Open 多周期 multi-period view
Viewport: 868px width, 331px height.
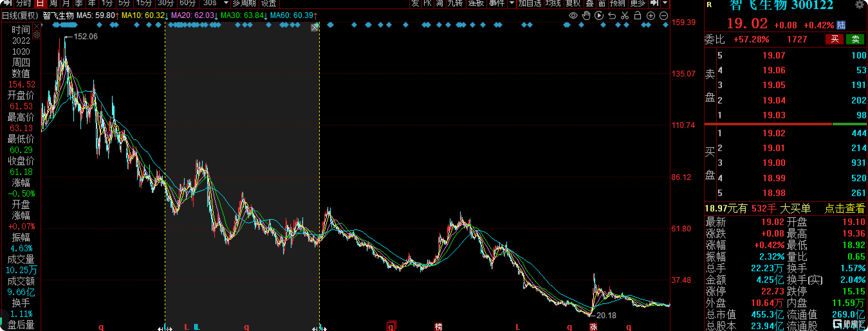[244, 3]
